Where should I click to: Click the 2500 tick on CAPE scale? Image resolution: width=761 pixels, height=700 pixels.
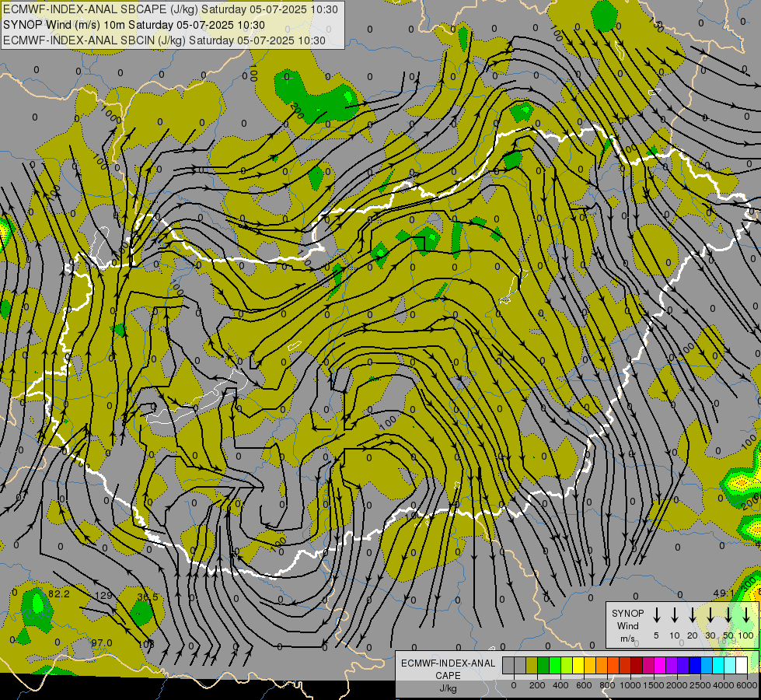[x=700, y=685]
